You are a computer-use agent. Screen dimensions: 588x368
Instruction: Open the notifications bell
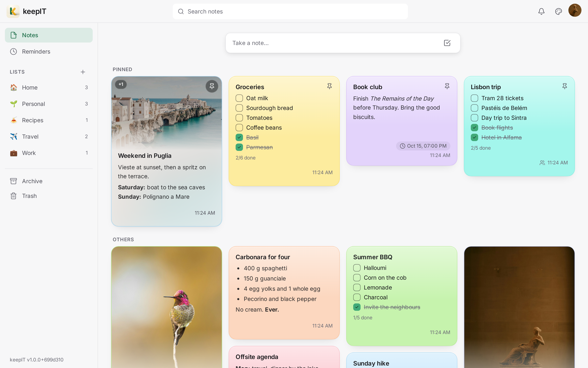click(x=541, y=11)
